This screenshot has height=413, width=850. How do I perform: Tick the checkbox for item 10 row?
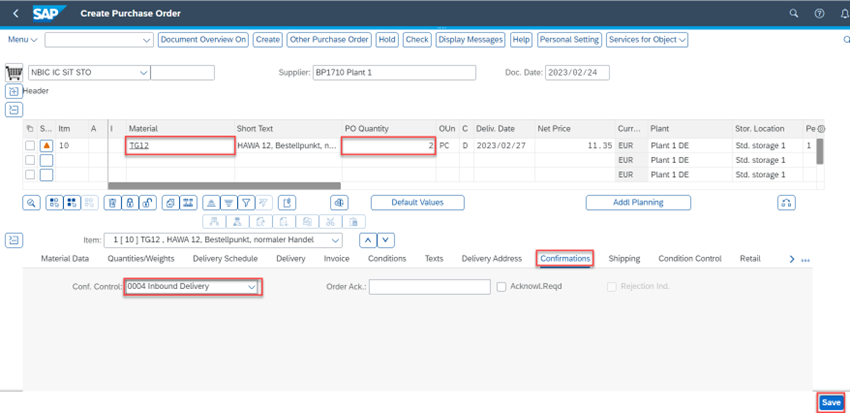pos(30,145)
